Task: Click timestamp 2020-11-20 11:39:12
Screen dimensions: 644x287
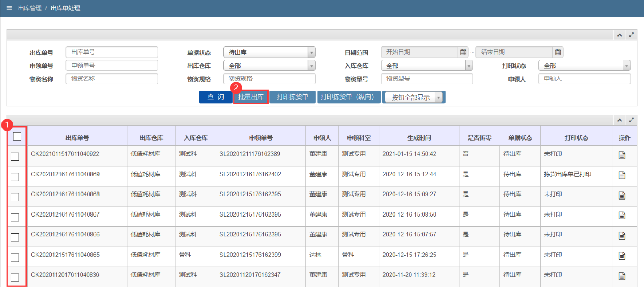Action: pos(409,275)
